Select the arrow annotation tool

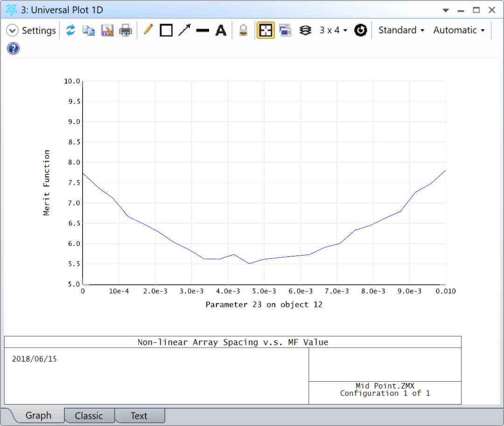click(184, 30)
